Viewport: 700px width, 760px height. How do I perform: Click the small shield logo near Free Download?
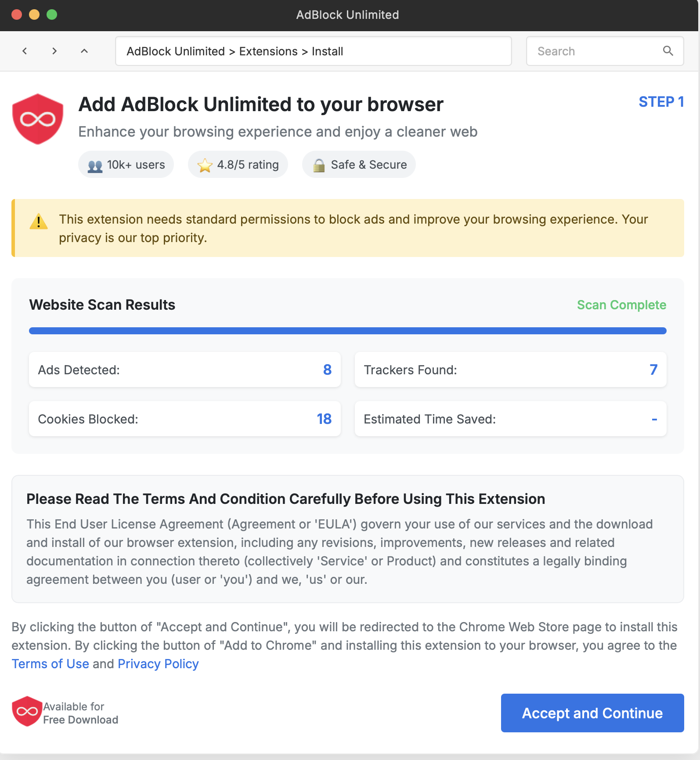(27, 711)
